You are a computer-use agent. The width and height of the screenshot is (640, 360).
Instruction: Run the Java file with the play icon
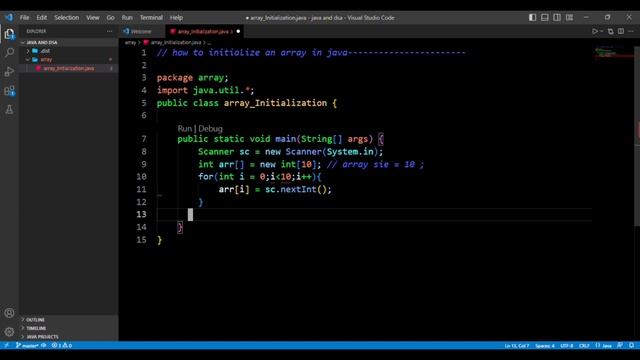[595, 31]
